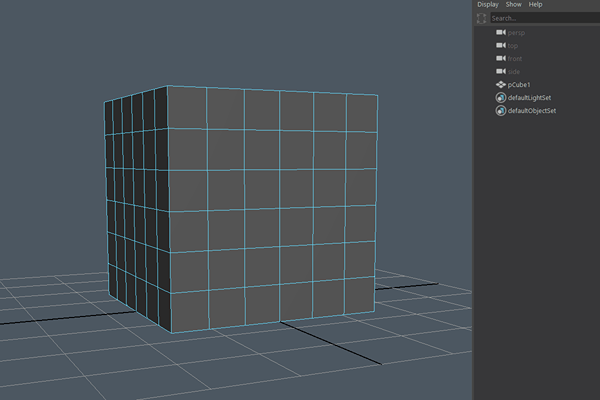Click the front camera icon
600x400 pixels.
click(x=501, y=59)
